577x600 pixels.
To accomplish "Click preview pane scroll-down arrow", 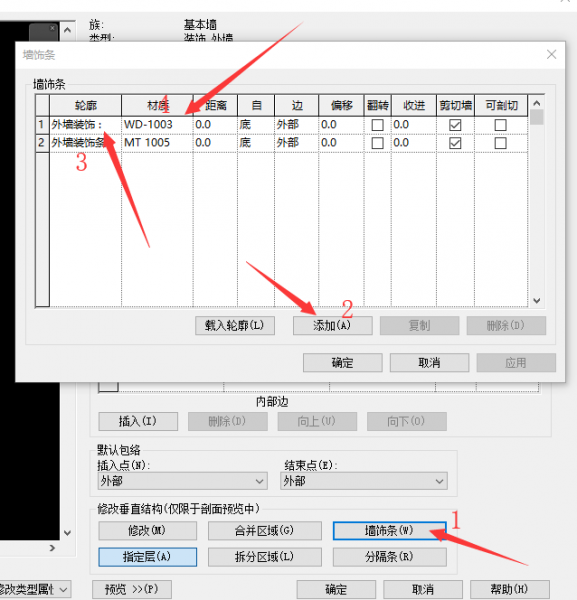I will coord(67,533).
